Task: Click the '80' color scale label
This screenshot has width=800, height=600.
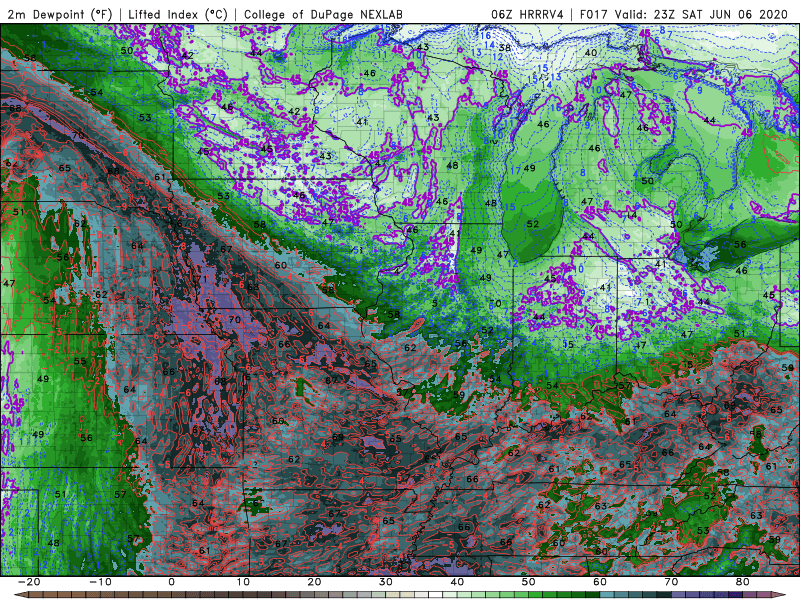Action: 743,582
